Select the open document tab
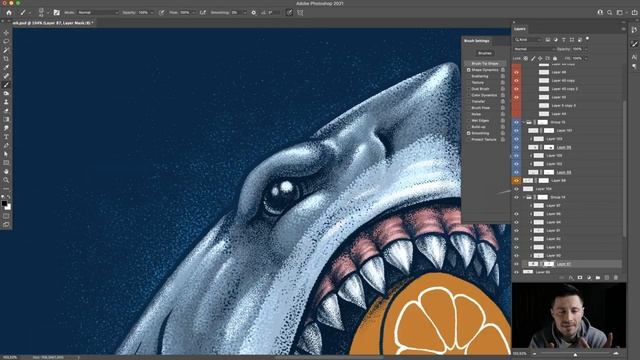Screen dimensions: 640x360 pyautogui.click(x=53, y=23)
